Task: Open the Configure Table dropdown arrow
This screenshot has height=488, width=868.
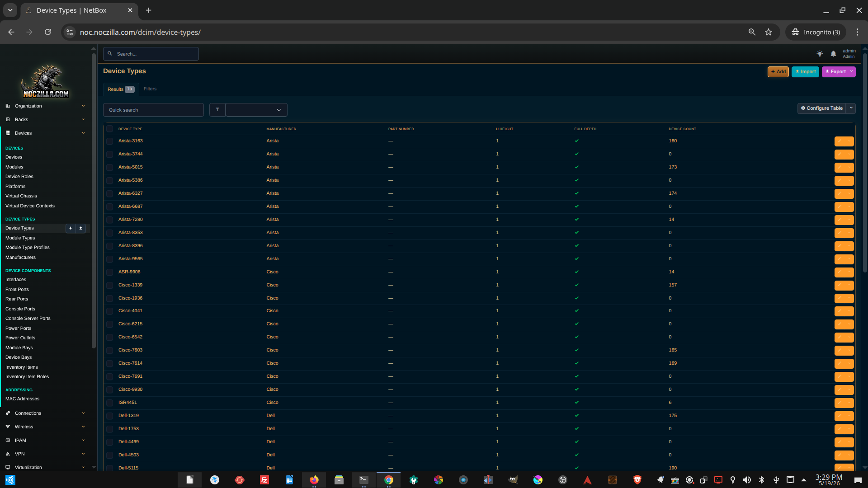Action: [851, 108]
